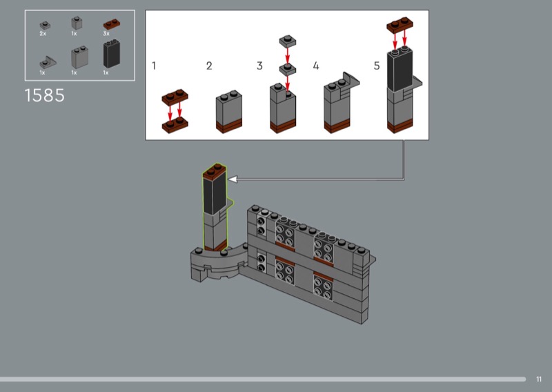The image size is (552, 392).
Task: Click the sub-step number 5 label
Action: 376,66
